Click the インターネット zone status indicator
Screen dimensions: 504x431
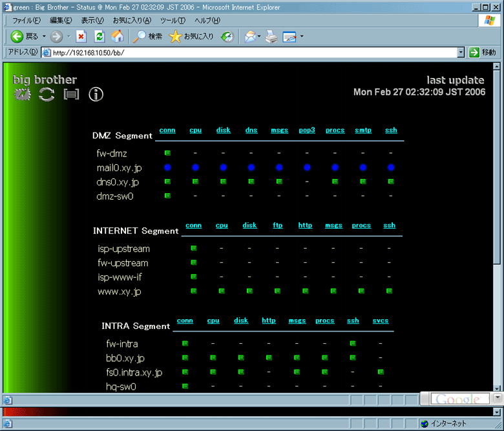[443, 424]
